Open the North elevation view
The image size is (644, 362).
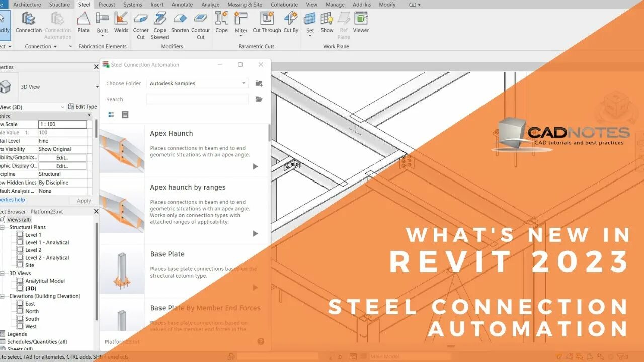(x=32, y=311)
